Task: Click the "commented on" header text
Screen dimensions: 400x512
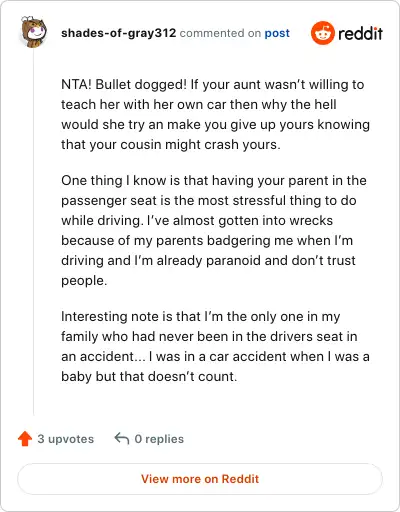Action: coord(220,33)
